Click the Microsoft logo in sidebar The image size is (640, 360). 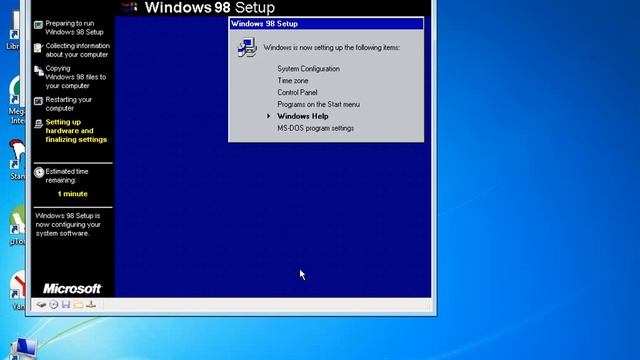point(72,289)
